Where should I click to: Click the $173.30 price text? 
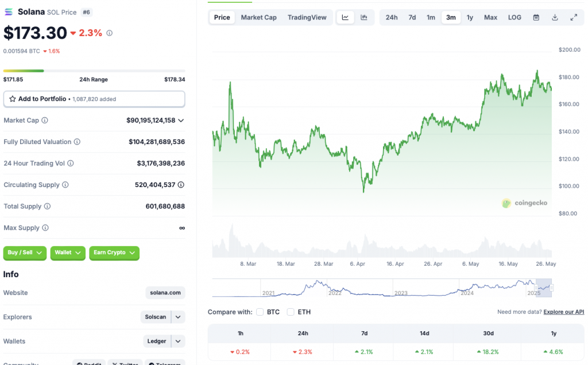(35, 33)
